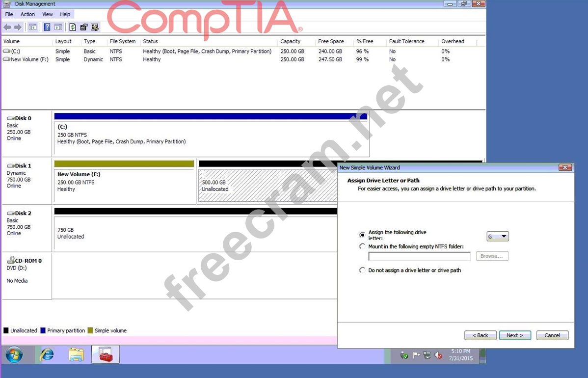Click the 5:10 PM clock in the tray
The height and width of the screenshot is (378, 588).
point(461,351)
